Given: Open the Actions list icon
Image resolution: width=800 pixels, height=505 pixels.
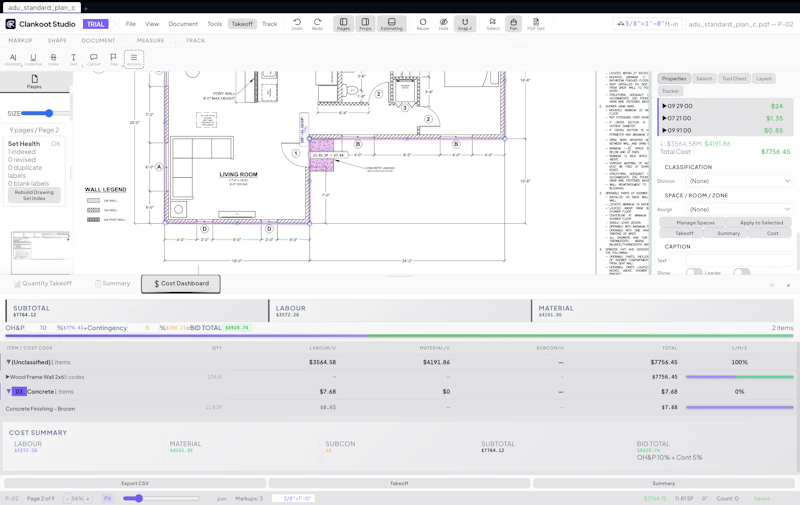Looking at the screenshot, I should [x=134, y=59].
